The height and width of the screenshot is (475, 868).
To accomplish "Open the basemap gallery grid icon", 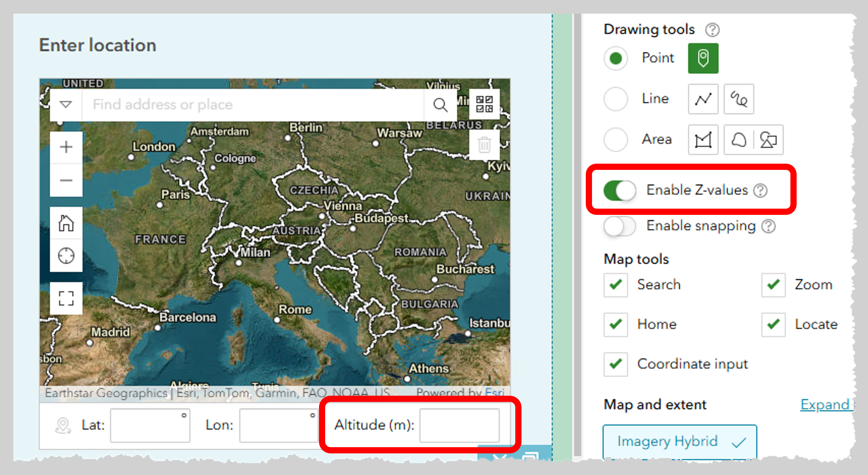I will 484,104.
